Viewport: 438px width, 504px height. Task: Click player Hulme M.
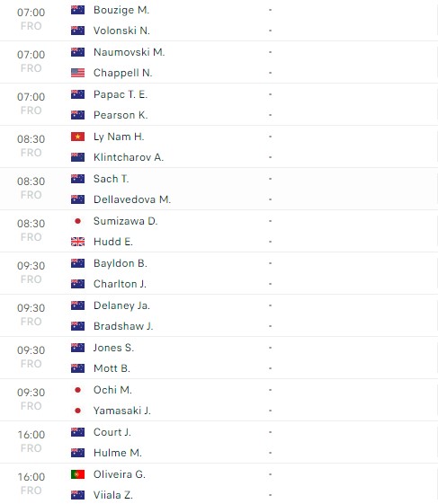click(x=118, y=453)
